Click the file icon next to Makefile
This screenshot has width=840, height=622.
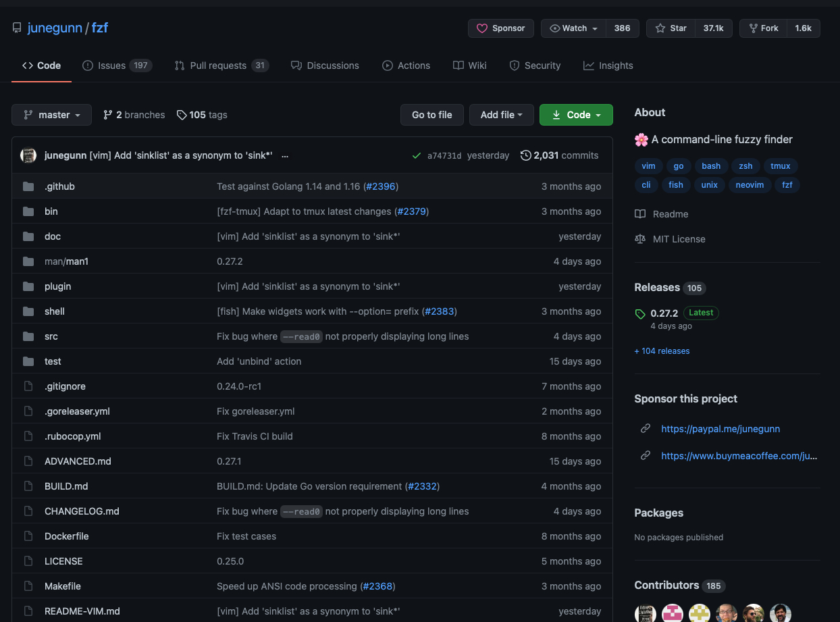tap(28, 586)
